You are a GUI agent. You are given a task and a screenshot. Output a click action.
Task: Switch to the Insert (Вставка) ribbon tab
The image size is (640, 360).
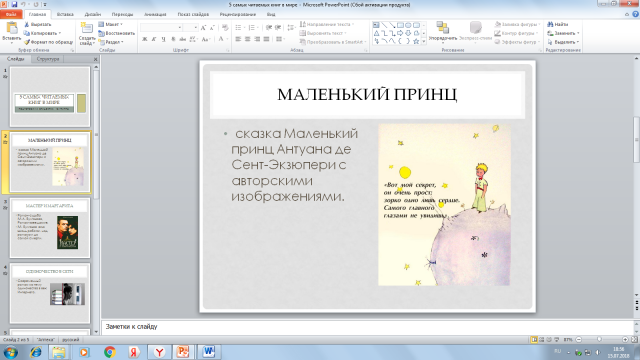tap(65, 14)
